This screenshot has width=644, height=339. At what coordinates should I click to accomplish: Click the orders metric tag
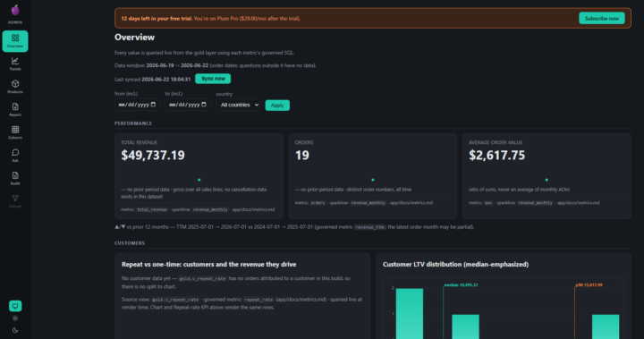pyautogui.click(x=318, y=203)
